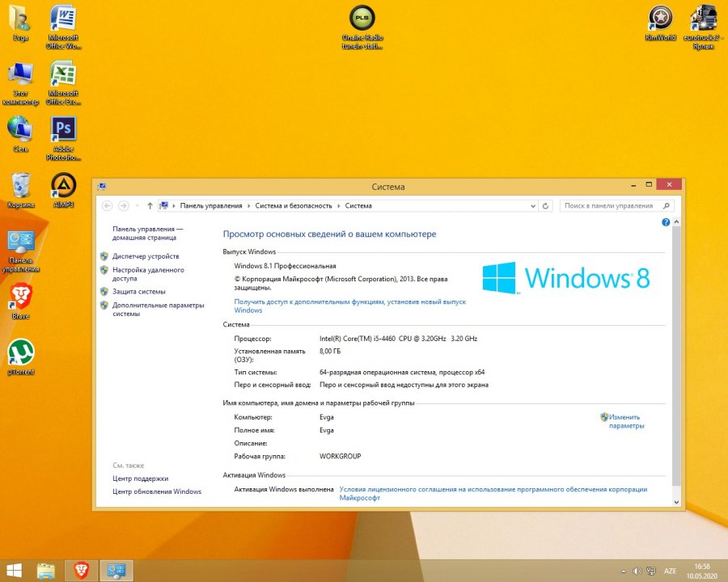Screen dimensions: 728x582
Task: Select the uTorrent desktop shortcut
Action: point(21,356)
